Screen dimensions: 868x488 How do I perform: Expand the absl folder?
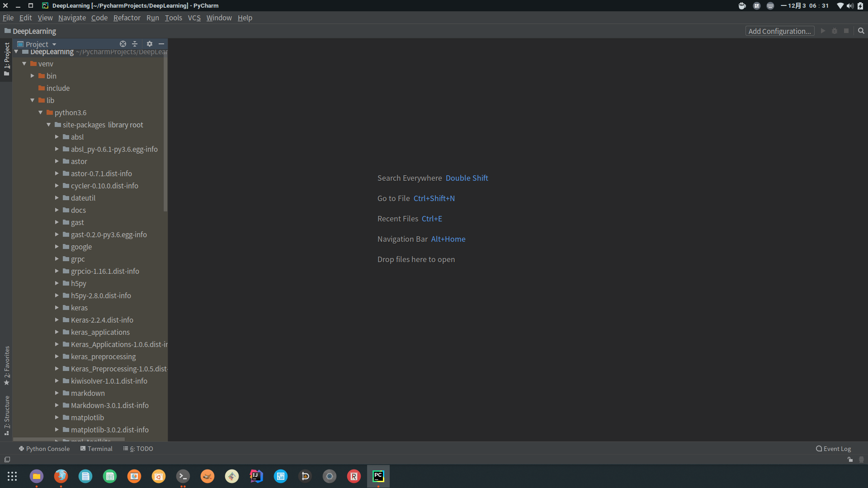[57, 137]
